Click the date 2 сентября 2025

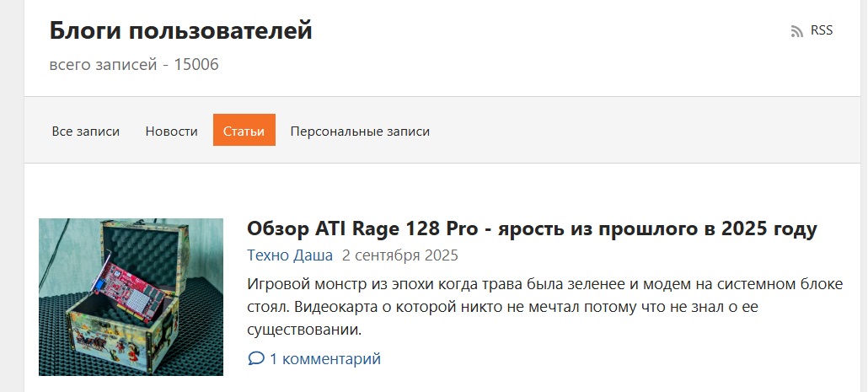[x=400, y=255]
